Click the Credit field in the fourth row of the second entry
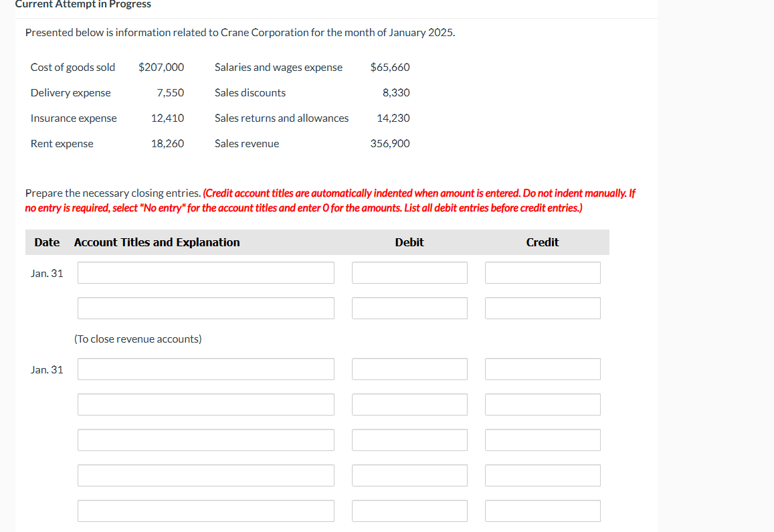774x532 pixels. 543,475
